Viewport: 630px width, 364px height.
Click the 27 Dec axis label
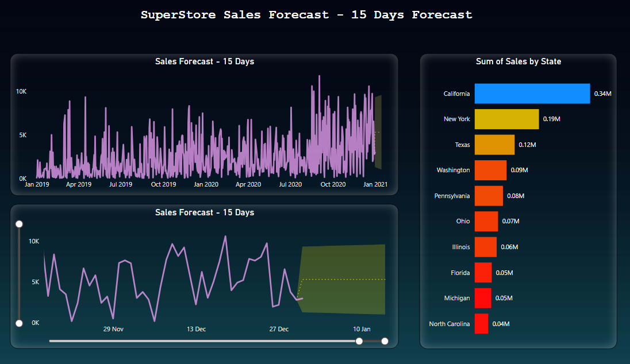279,329
